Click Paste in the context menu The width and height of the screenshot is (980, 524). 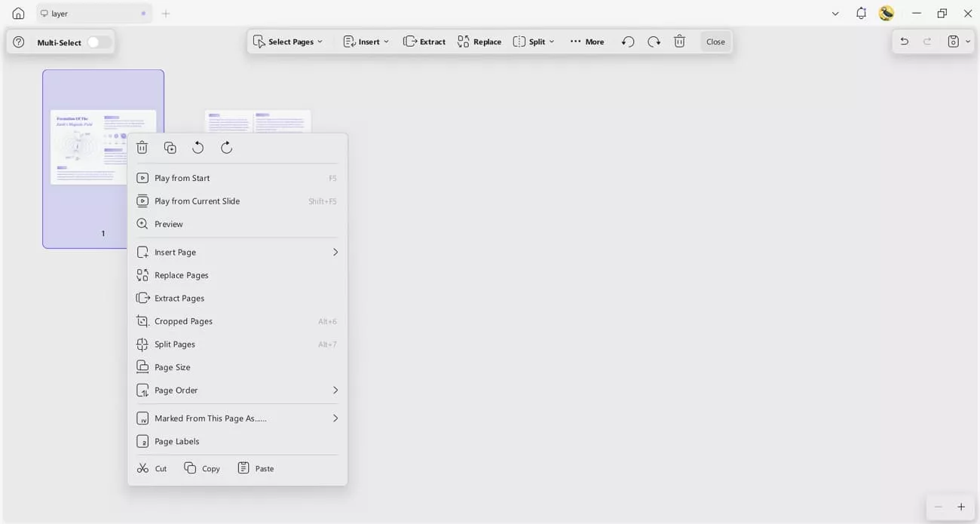tap(256, 468)
